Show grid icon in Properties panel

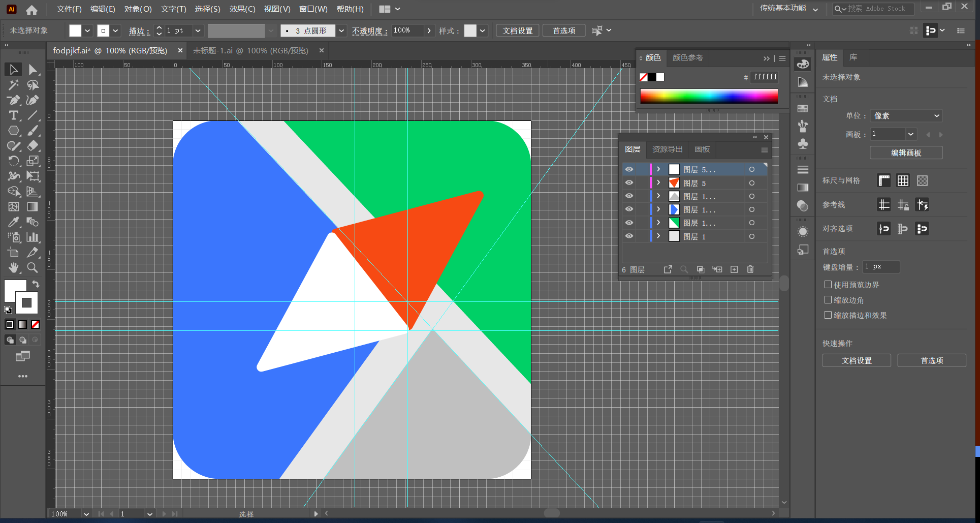pyautogui.click(x=903, y=180)
